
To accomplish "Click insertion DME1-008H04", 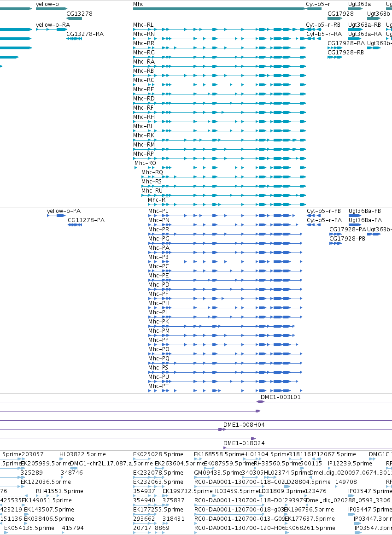I will tap(244, 425).
